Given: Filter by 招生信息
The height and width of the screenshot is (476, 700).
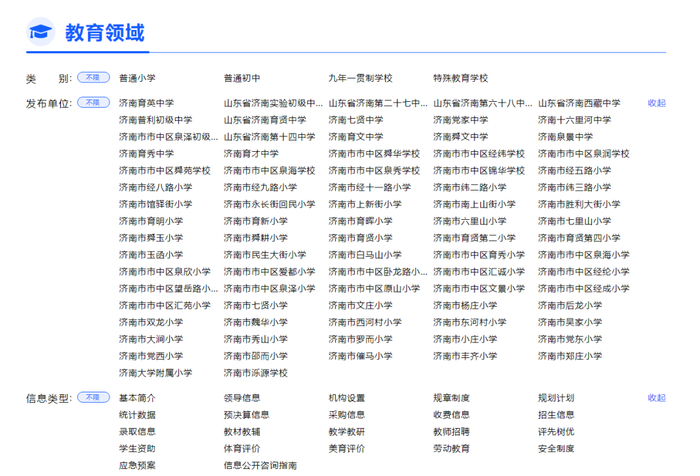Looking at the screenshot, I should coord(556,415).
